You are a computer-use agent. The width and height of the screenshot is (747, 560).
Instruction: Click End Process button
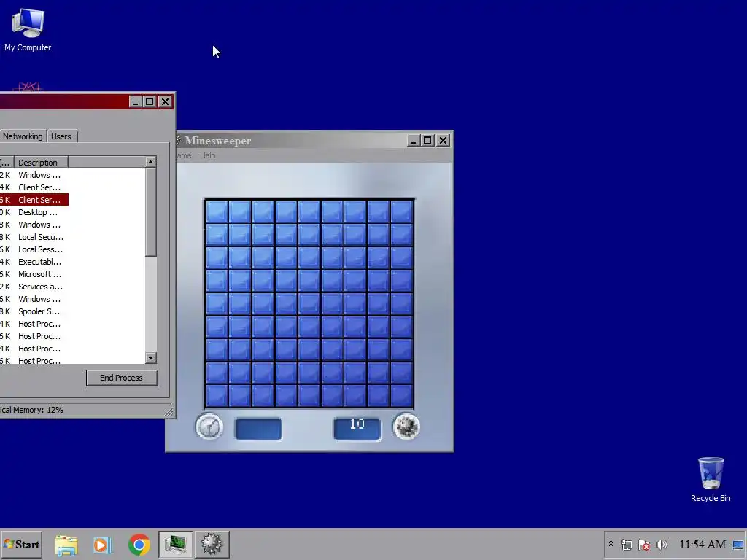point(122,378)
